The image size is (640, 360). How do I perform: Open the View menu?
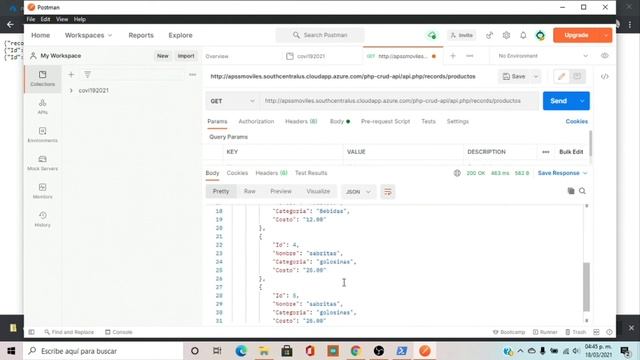(62, 19)
